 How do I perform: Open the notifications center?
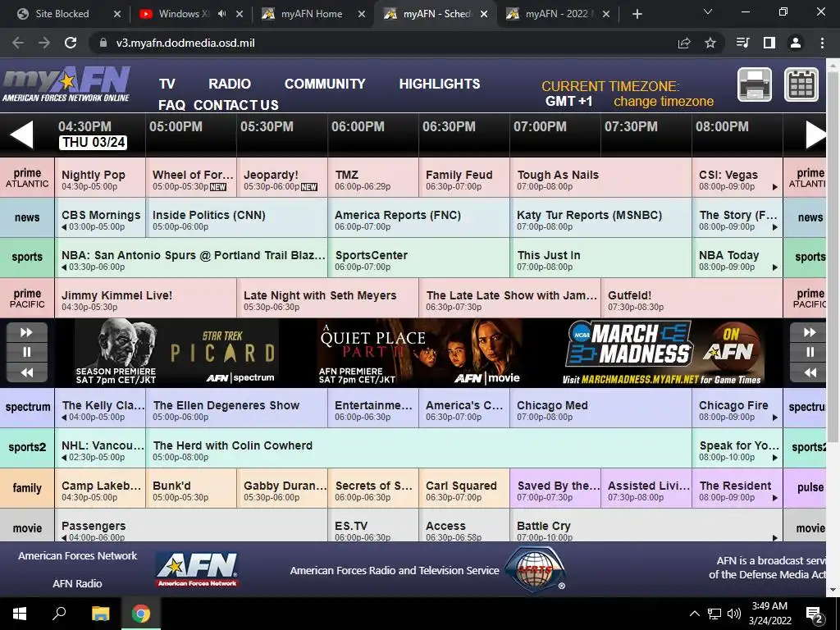coord(815,614)
